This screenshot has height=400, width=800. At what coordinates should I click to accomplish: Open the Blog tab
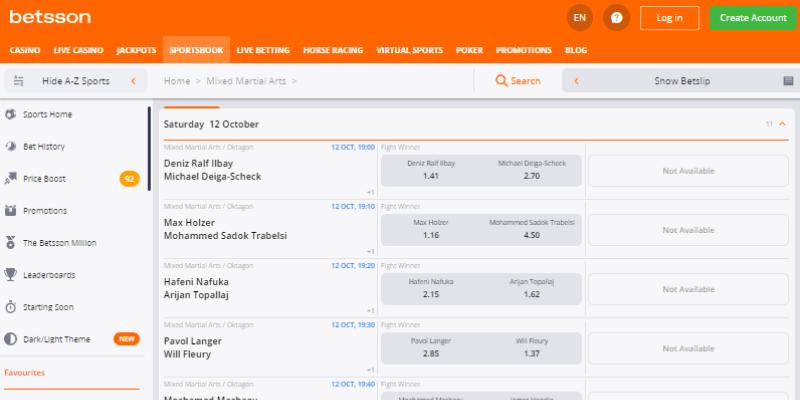[576, 50]
